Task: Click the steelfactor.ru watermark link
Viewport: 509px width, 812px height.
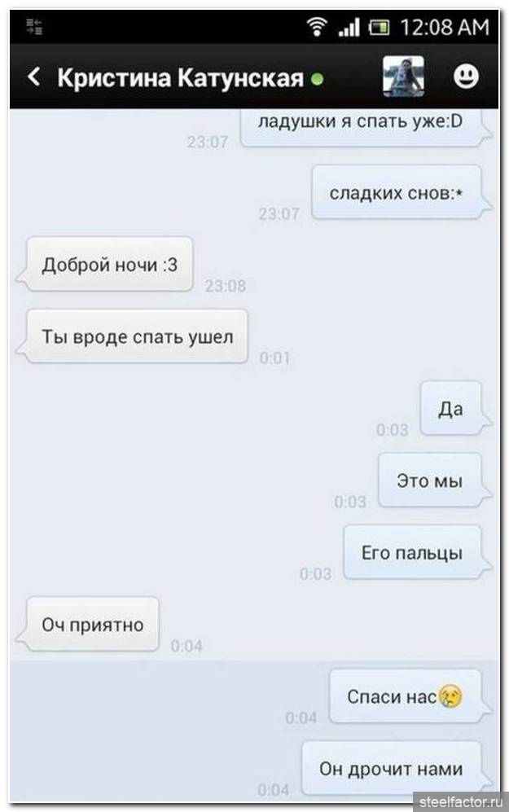Action: pos(460,801)
